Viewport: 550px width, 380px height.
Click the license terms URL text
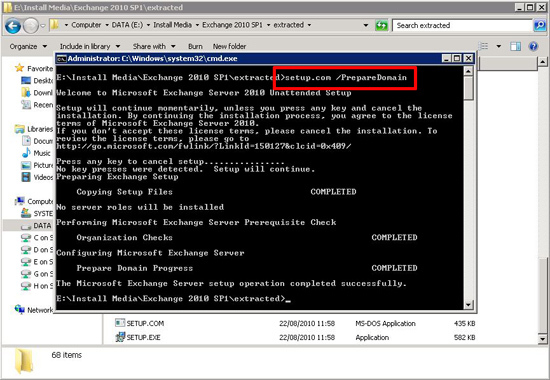(x=203, y=146)
